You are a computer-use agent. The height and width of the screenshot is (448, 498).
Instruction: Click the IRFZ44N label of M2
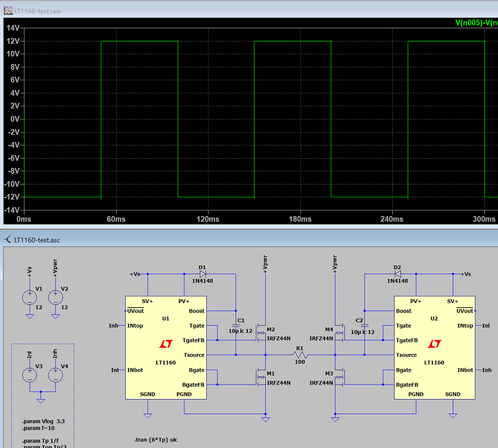tap(279, 338)
